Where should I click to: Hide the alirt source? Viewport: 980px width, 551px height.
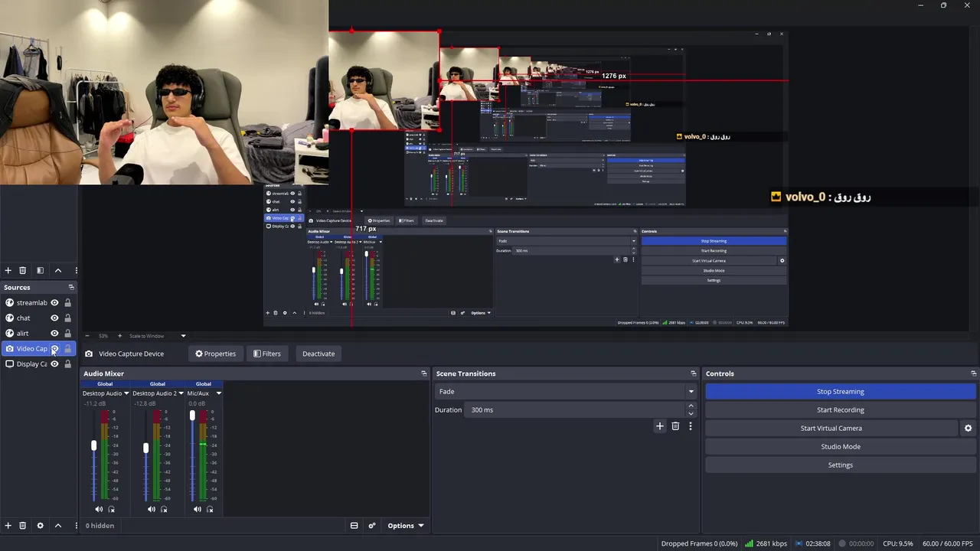pyautogui.click(x=54, y=334)
